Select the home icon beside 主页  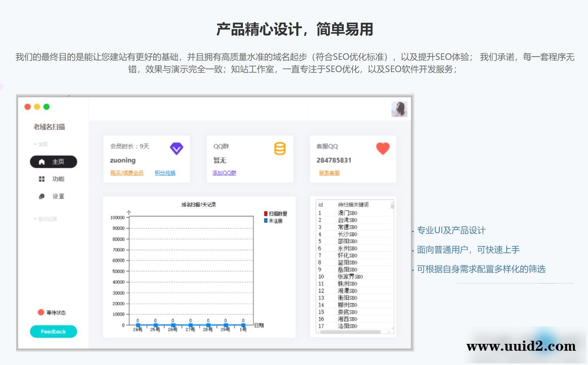tap(42, 162)
